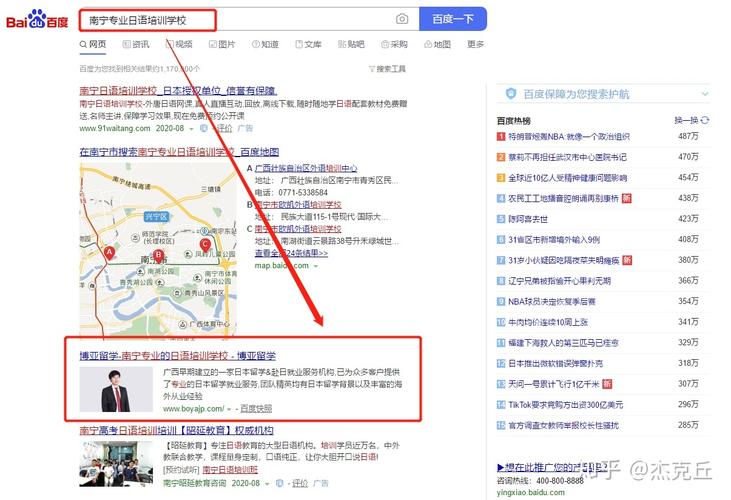731x500 pixels.
Task: Click the 百度一下 search button
Action: coord(453,19)
